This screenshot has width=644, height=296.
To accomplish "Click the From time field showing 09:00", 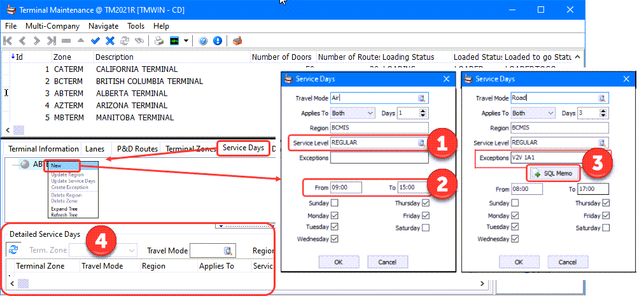I will pos(346,188).
